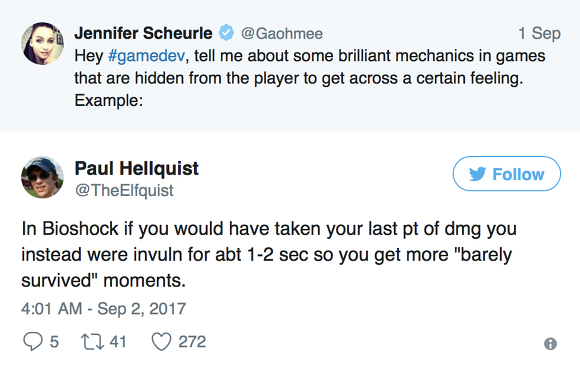Open Jennifer Scheurle's profile picture

(x=43, y=43)
